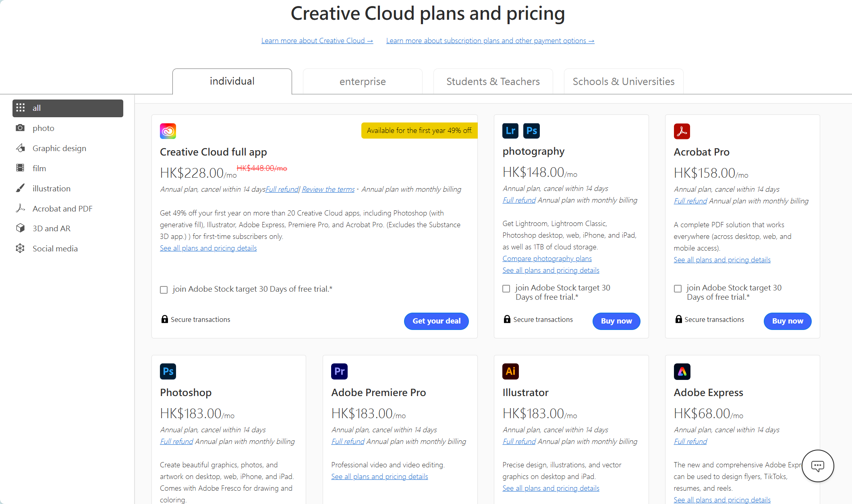Click lock icon in Acrobat Pro card
The height and width of the screenshot is (504, 852).
(x=678, y=319)
